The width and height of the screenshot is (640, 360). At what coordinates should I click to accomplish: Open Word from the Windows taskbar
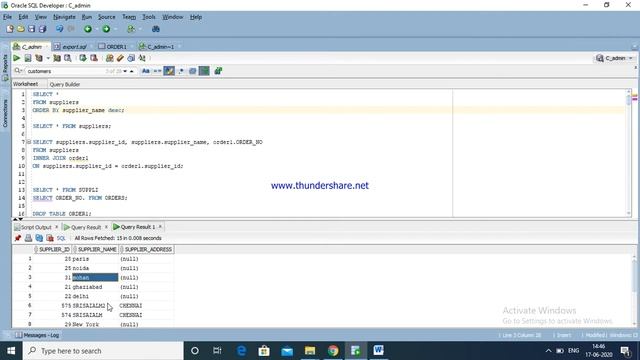coord(378,351)
